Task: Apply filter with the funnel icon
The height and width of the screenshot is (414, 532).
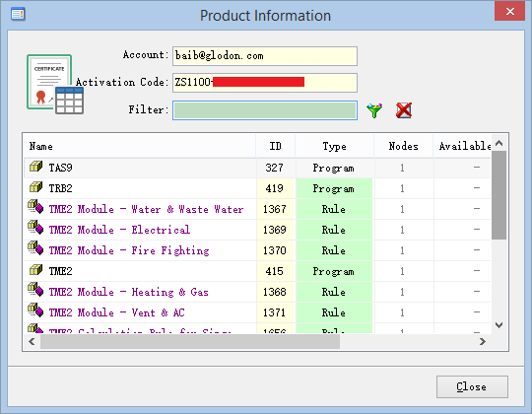Action: [x=374, y=110]
